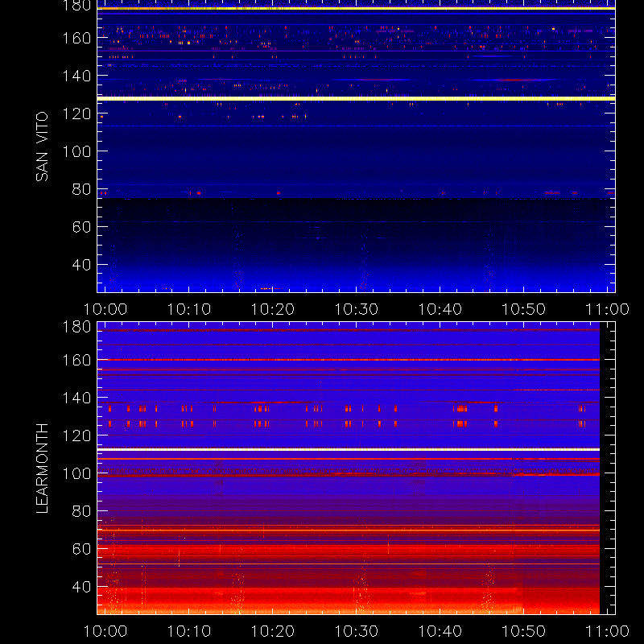
Task: Click 10:30 time label below Learmonth plot
Action: tap(357, 631)
